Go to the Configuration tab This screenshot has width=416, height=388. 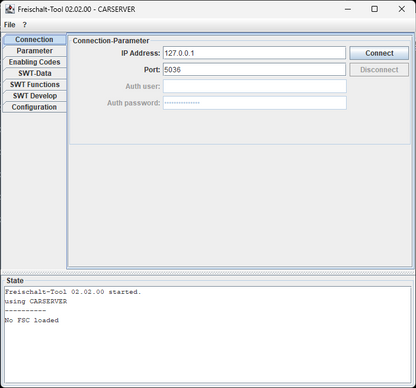point(34,107)
